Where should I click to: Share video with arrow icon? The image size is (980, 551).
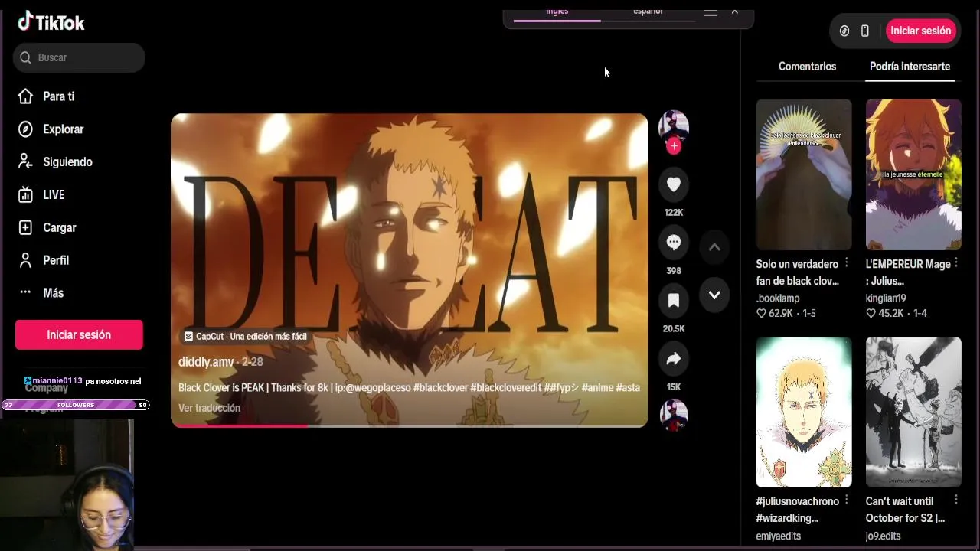674,359
